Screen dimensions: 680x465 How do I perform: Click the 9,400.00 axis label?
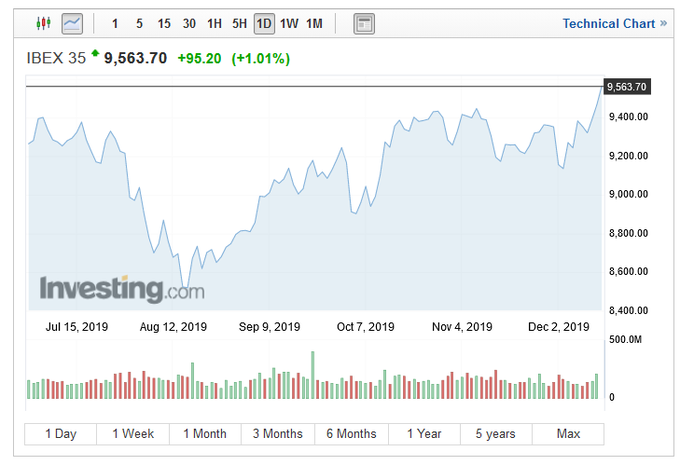click(628, 117)
